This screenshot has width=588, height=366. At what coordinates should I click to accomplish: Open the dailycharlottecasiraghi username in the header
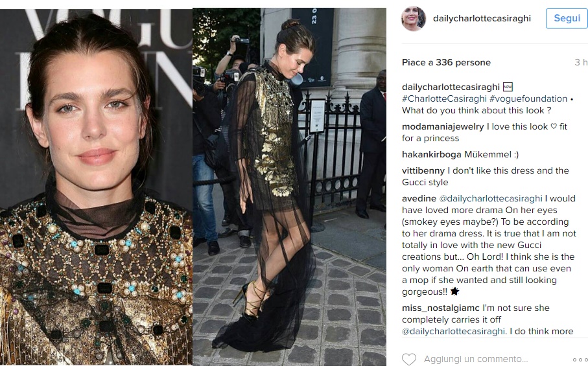pos(482,18)
